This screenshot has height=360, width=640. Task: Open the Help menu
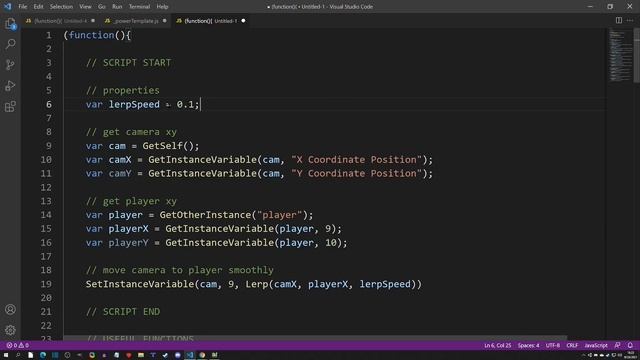point(162,7)
